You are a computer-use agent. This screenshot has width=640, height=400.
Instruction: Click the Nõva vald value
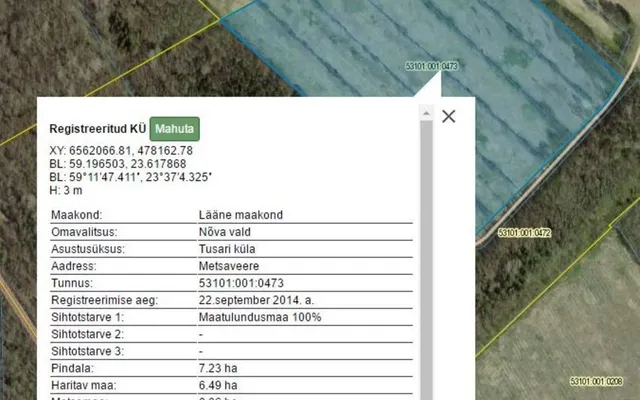(225, 232)
